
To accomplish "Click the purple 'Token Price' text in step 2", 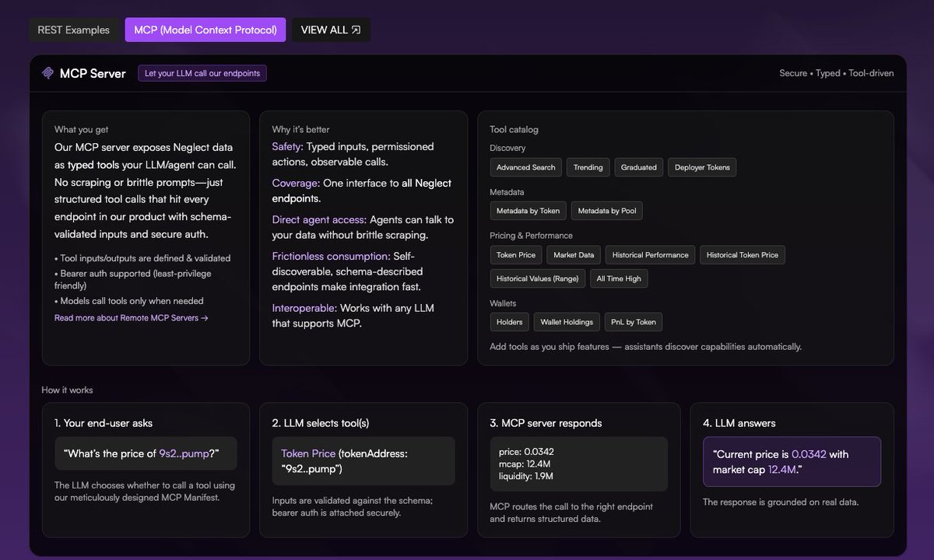I will point(308,453).
